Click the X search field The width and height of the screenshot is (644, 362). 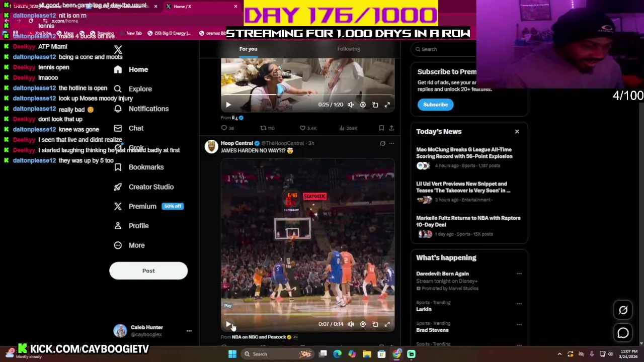pyautogui.click(x=443, y=49)
